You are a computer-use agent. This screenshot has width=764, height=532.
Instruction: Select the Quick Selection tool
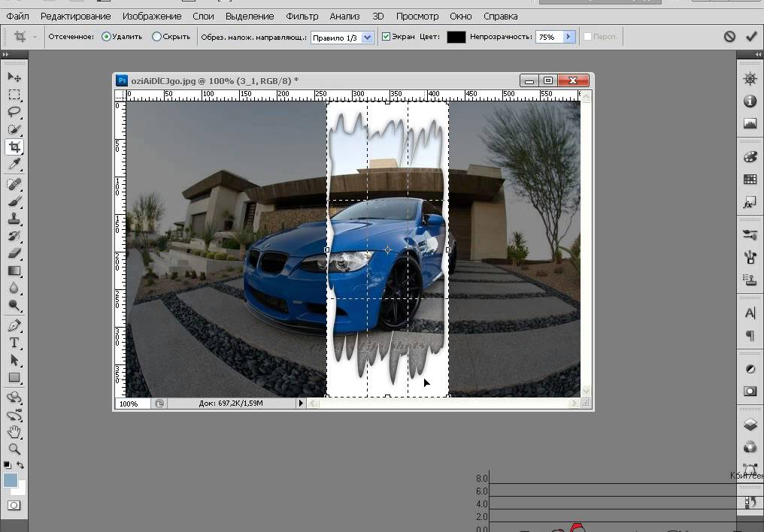(x=14, y=129)
